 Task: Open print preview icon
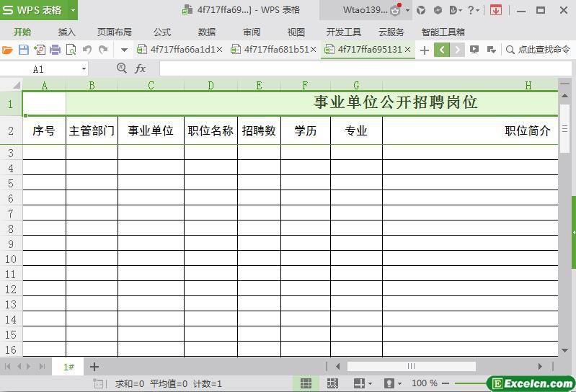pos(71,50)
